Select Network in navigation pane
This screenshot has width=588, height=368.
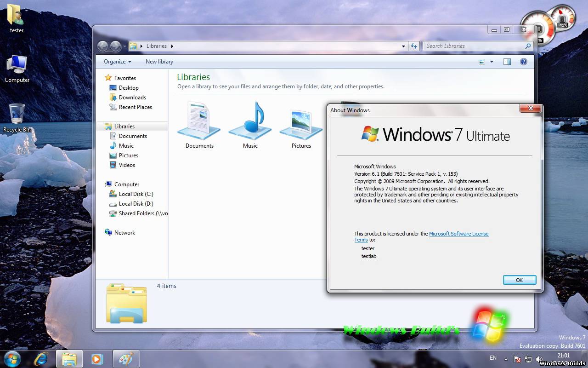point(120,233)
